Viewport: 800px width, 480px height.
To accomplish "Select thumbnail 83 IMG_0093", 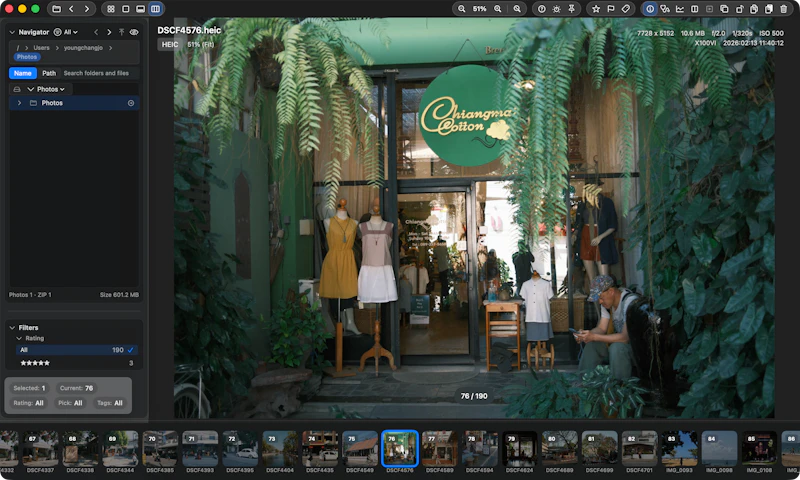I will (680, 451).
